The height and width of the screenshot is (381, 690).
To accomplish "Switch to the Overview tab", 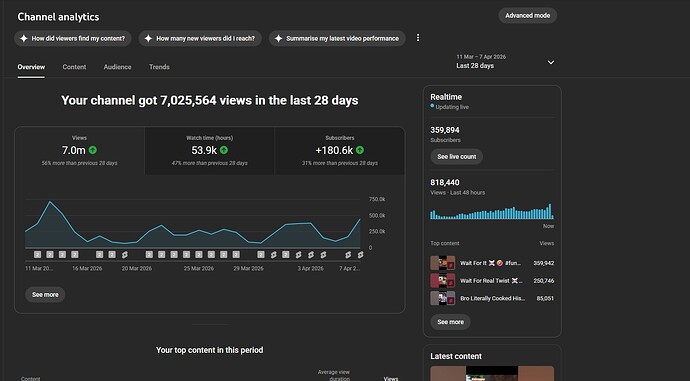I will click(x=31, y=67).
